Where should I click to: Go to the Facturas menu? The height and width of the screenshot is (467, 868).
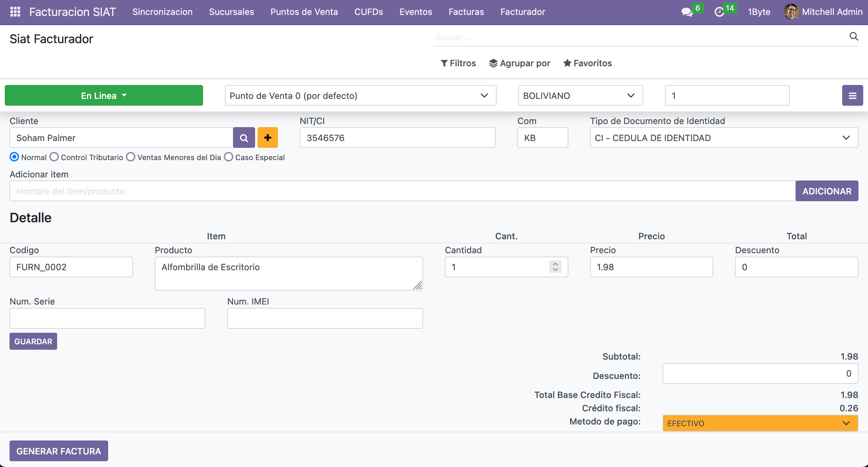(x=466, y=12)
